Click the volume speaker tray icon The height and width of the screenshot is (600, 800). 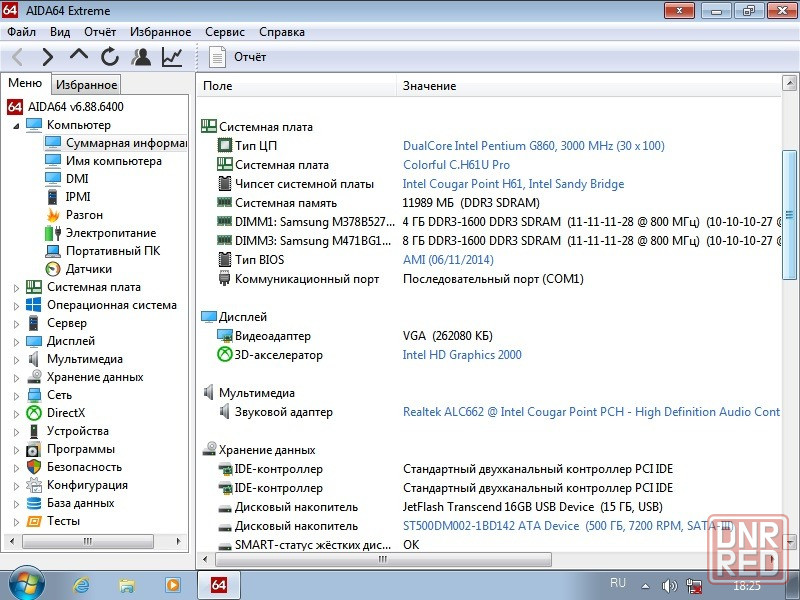669,586
